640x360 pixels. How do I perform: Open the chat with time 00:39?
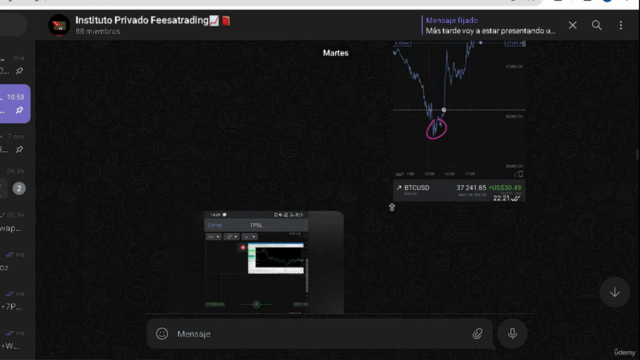15,222
